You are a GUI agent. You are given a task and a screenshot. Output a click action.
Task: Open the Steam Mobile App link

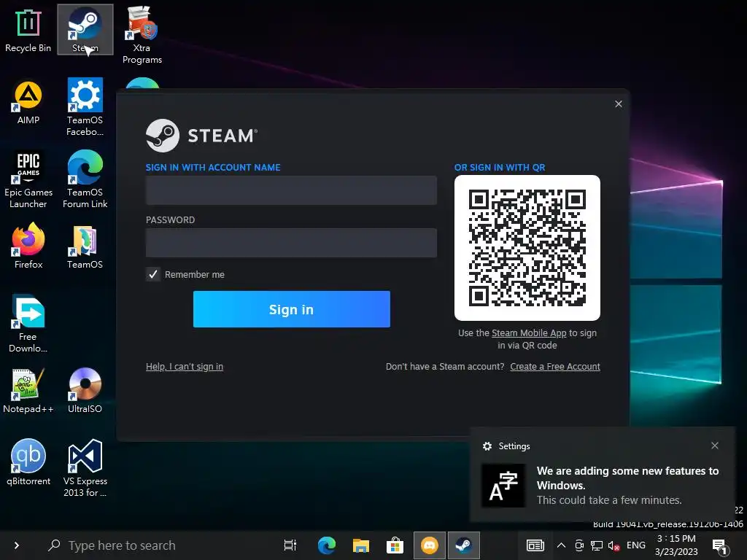(x=529, y=332)
